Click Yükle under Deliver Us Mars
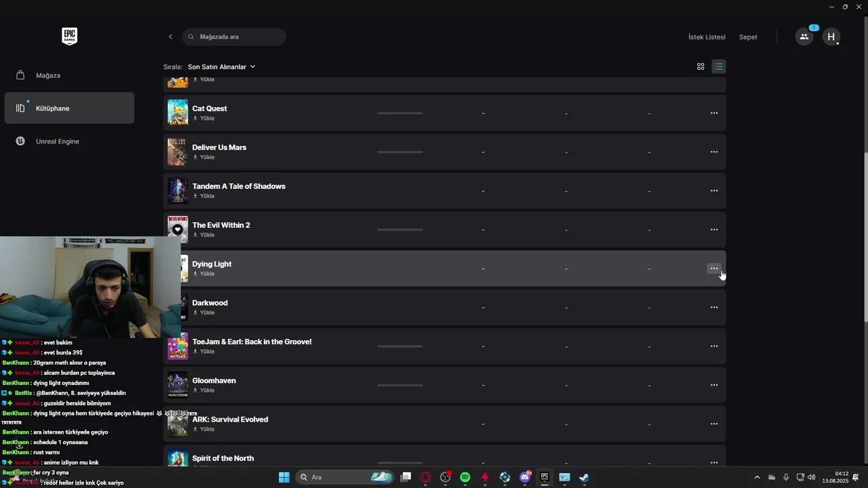Viewport: 868px width, 488px height. click(203, 157)
